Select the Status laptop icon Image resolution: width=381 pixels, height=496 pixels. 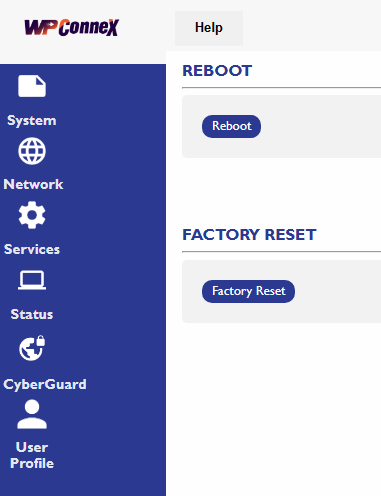[x=32, y=280]
